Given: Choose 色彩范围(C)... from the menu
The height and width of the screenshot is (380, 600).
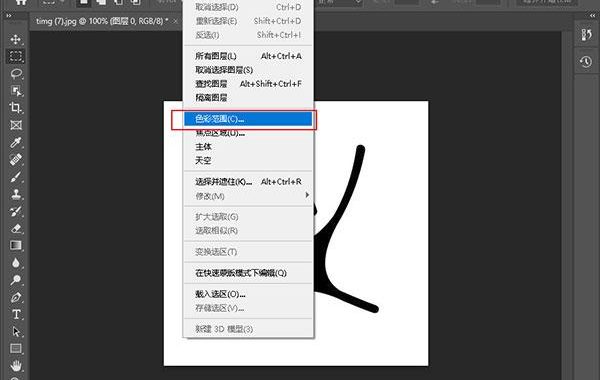Looking at the screenshot, I should (x=248, y=119).
